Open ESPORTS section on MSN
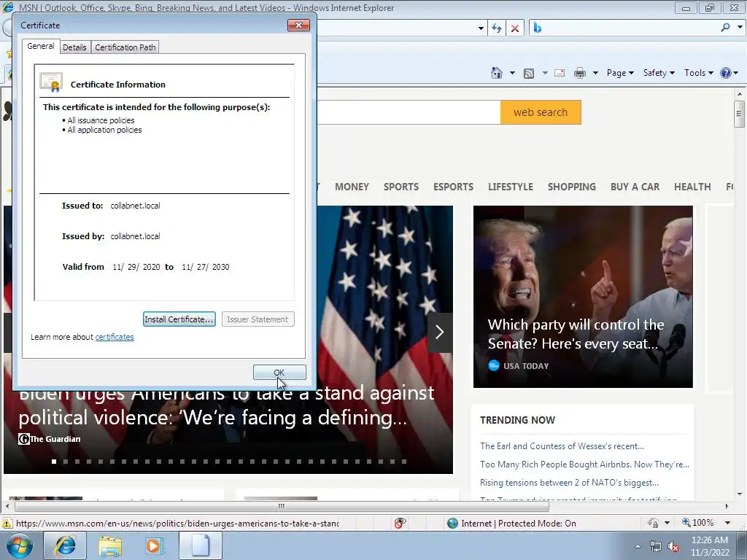 453,187
